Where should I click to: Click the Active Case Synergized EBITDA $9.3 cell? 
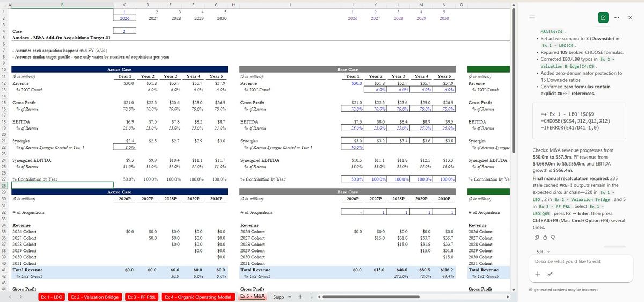coord(125,160)
